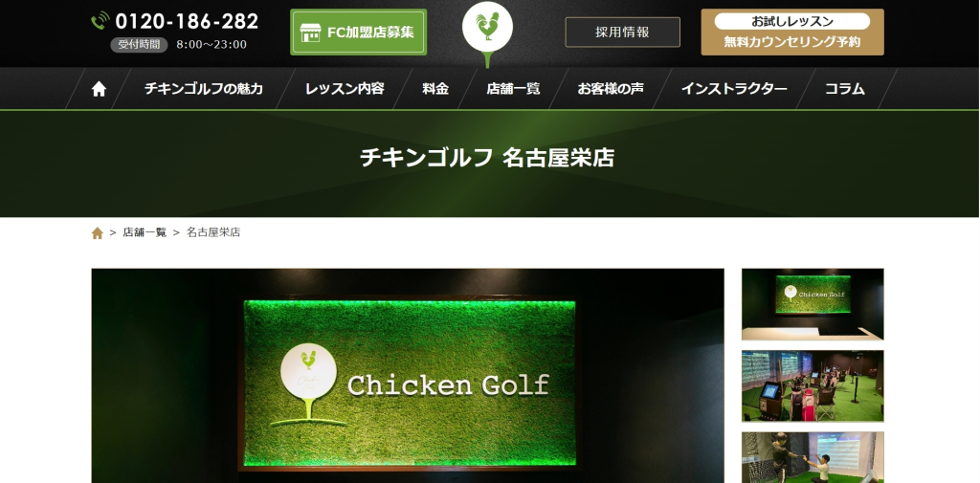Screen dimensions: 980x483
Task: Click the main Chicken Golf sign photo
Action: point(408,376)
